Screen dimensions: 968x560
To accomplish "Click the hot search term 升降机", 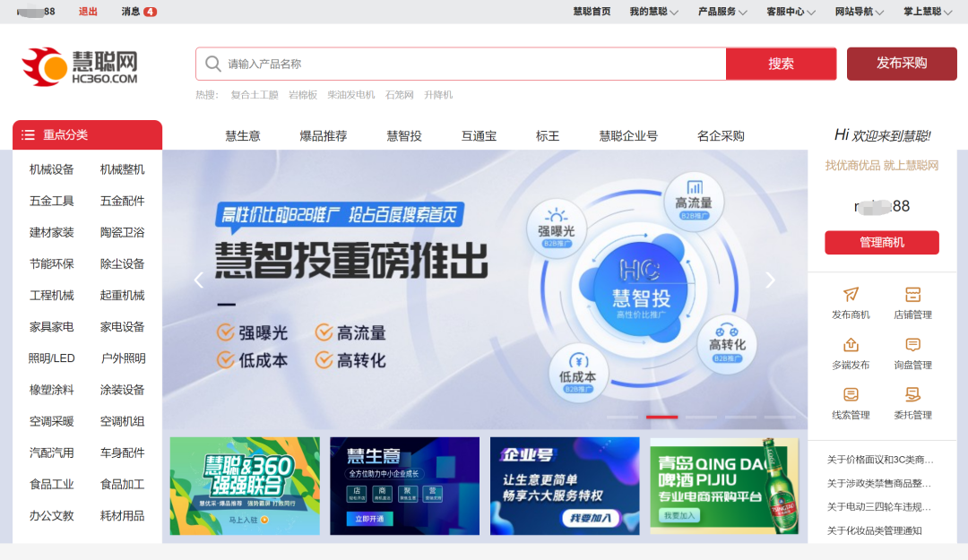I will tap(438, 95).
